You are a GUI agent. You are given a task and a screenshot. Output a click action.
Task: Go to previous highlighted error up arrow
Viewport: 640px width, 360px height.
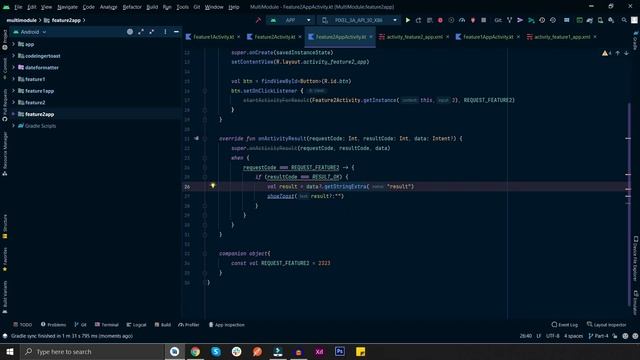(x=618, y=53)
